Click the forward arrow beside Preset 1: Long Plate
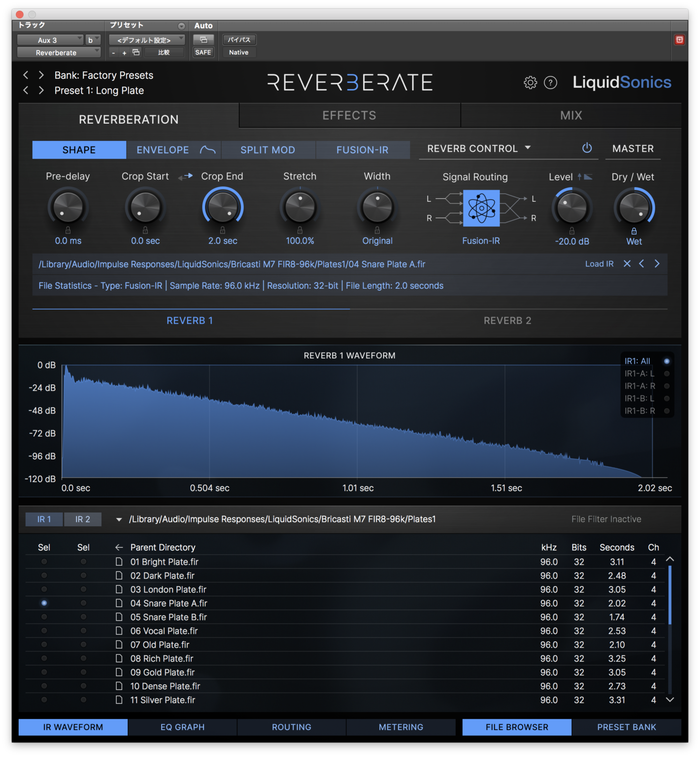The width and height of the screenshot is (700, 757). coord(41,90)
